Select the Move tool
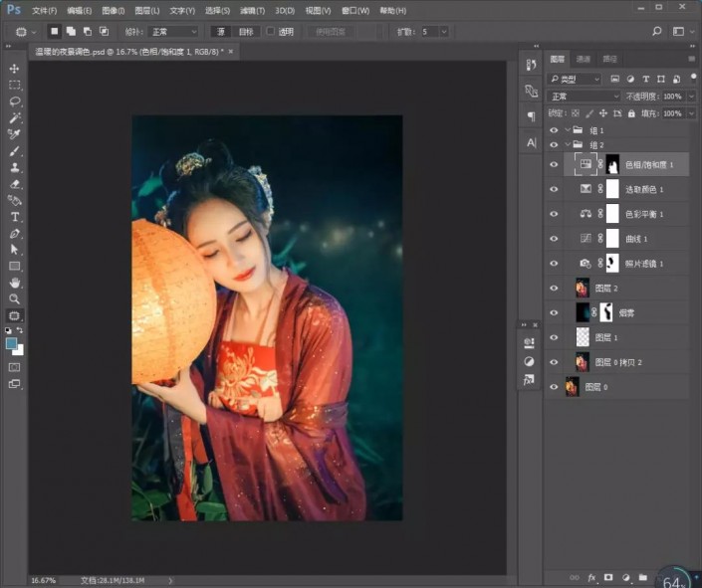Screen dimensions: 702x588 coord(14,69)
